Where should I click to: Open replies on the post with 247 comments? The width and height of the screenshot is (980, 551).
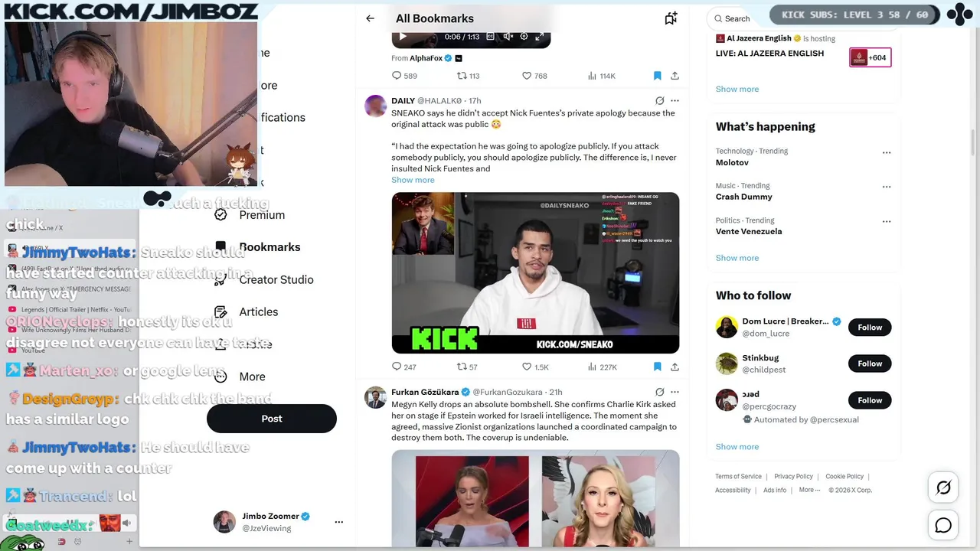(403, 367)
